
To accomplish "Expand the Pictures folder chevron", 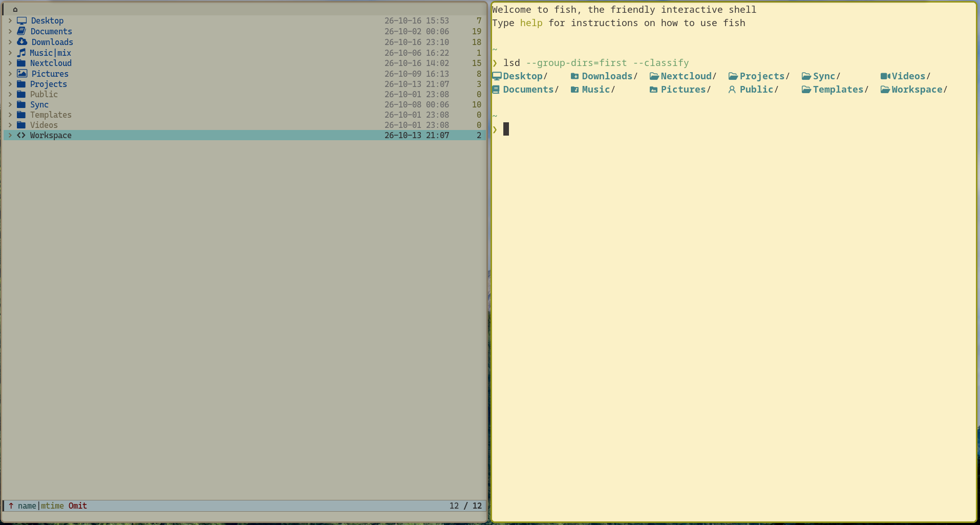I will pos(10,74).
